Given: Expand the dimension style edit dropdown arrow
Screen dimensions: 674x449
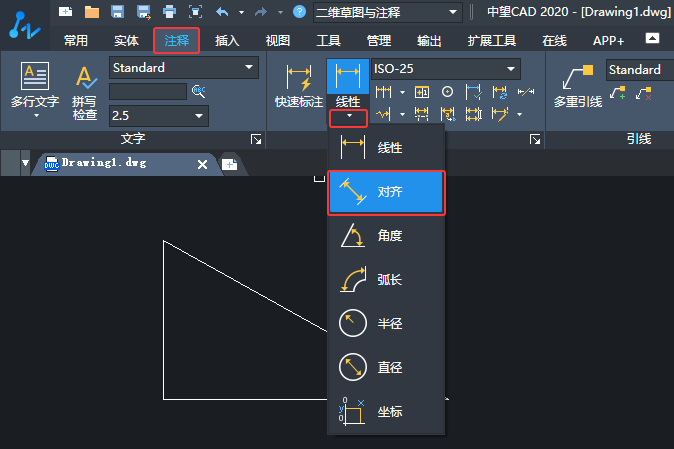Looking at the screenshot, I should click(x=520, y=114).
